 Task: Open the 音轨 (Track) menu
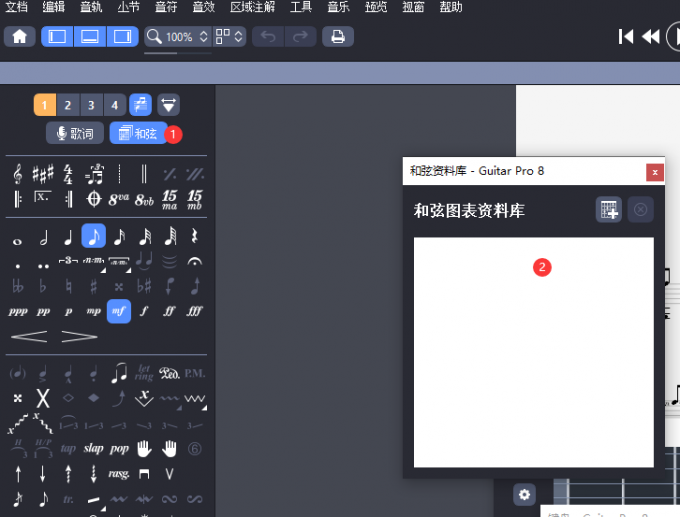(x=91, y=7)
